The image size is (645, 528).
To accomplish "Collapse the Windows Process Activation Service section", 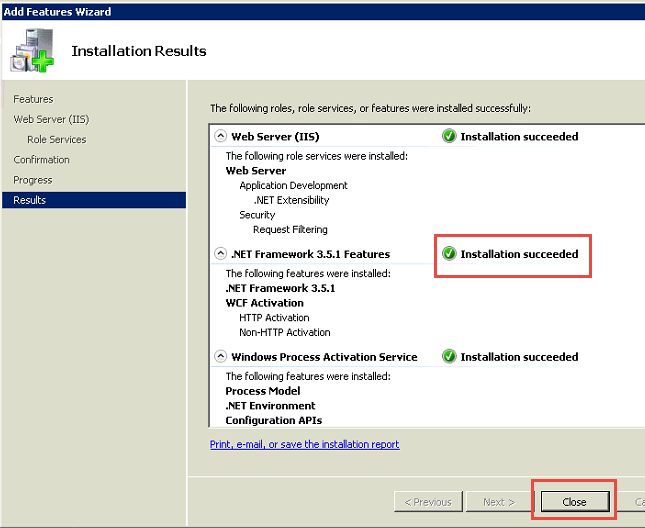I will pos(220,356).
